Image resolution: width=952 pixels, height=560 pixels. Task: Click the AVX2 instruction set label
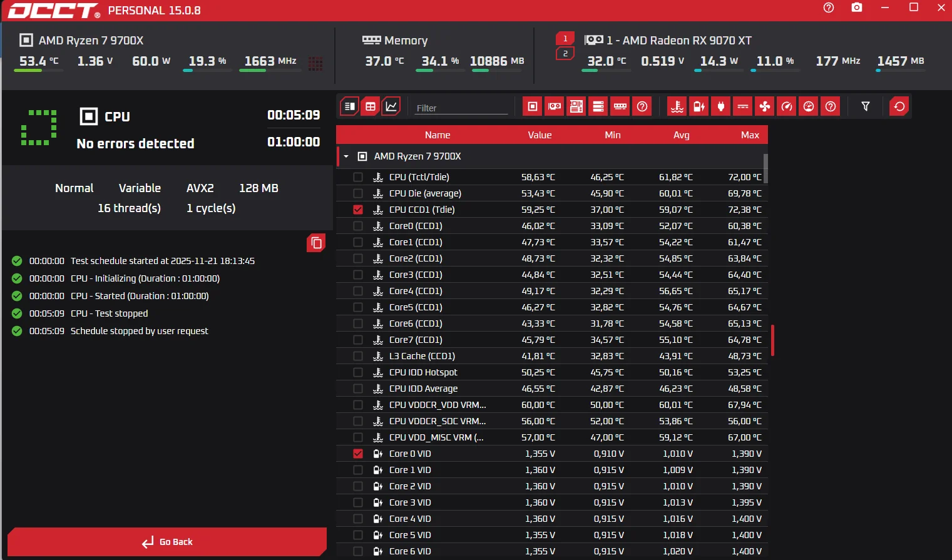pos(200,188)
